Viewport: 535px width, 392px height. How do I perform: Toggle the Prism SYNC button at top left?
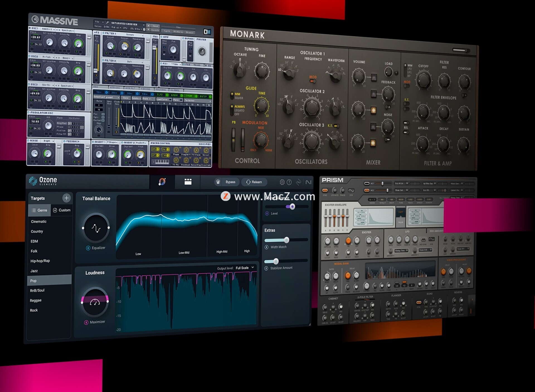click(325, 190)
